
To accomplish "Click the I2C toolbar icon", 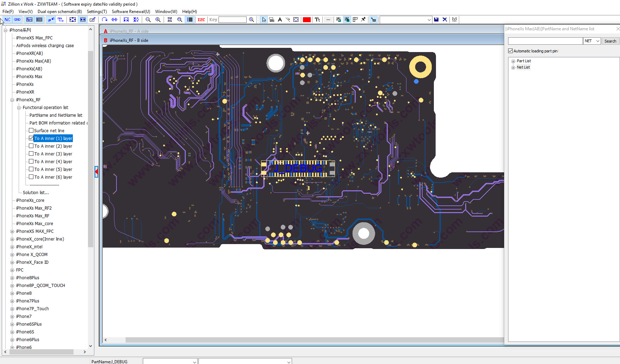I will 201,20.
